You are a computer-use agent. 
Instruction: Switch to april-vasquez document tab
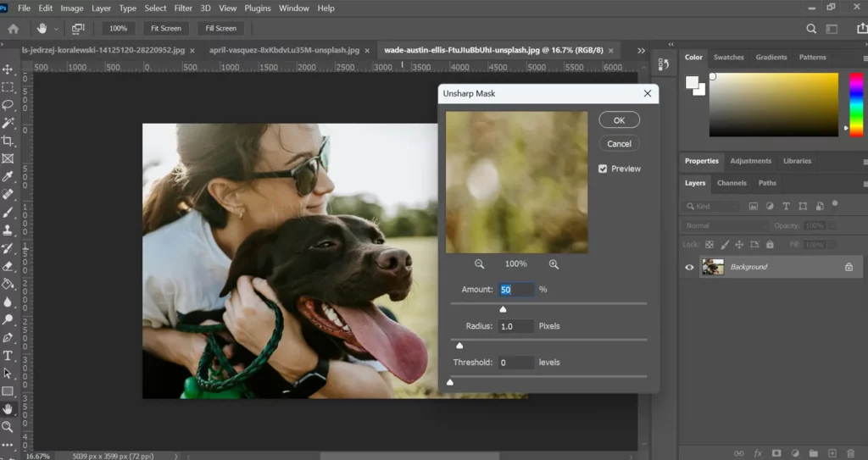284,50
